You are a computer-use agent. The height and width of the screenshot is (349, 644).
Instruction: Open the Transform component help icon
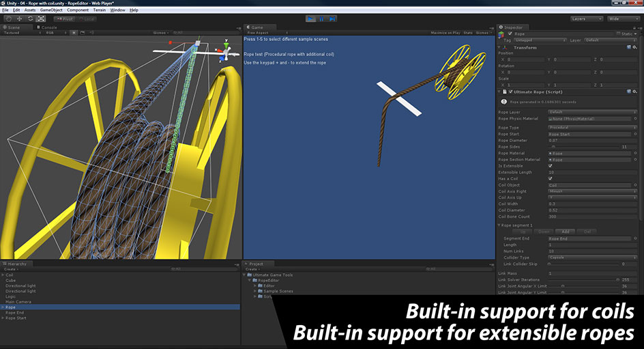(x=629, y=47)
